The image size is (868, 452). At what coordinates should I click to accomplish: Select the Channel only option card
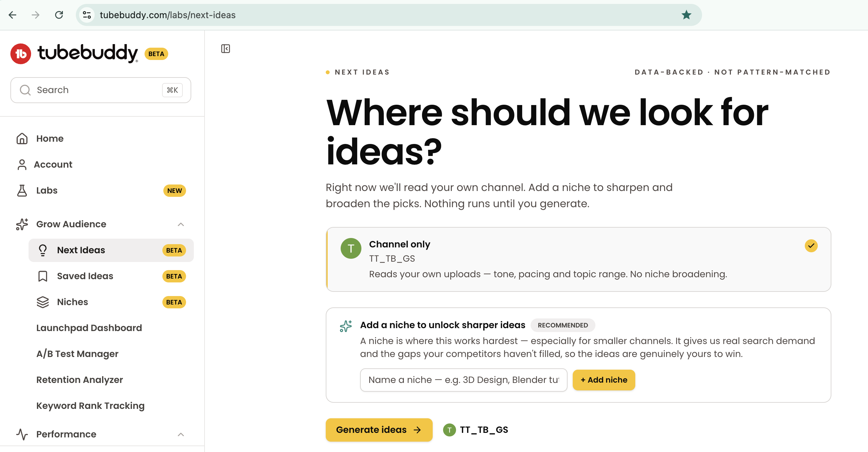pyautogui.click(x=578, y=259)
